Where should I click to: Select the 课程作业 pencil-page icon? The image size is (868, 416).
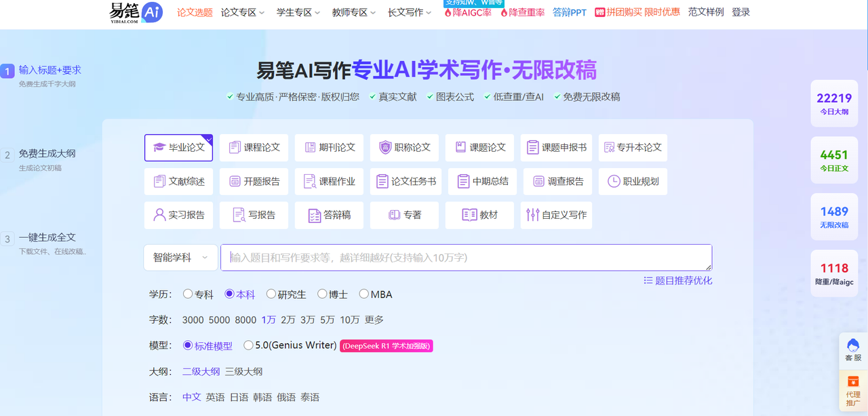click(310, 182)
